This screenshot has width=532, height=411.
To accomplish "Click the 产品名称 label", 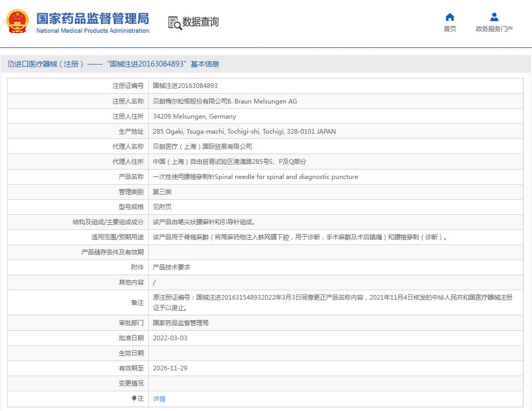I will (131, 177).
